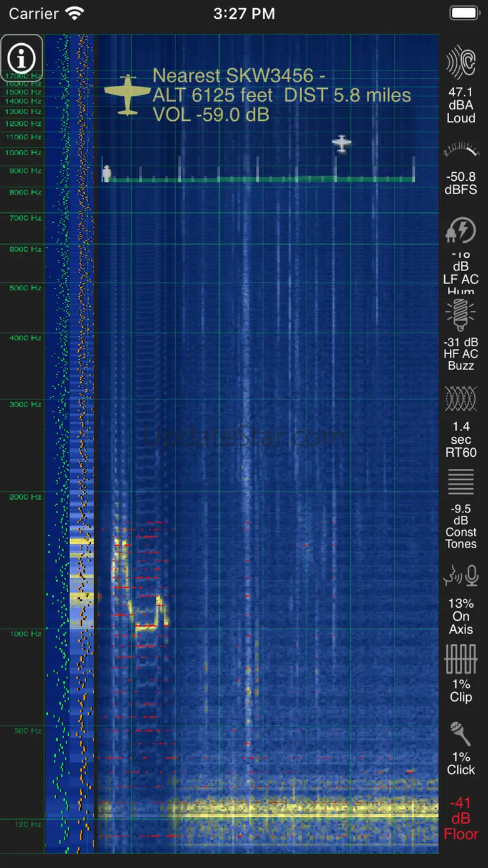Tap the Nearest SKW3456 flight label
The image size is (488, 868).
coord(239,76)
